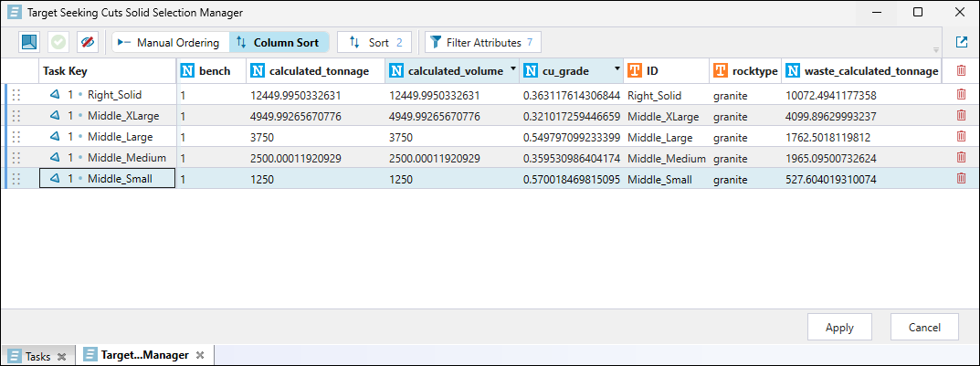Enable Column Sort mode
This screenshot has height=366, width=980.
point(278,42)
